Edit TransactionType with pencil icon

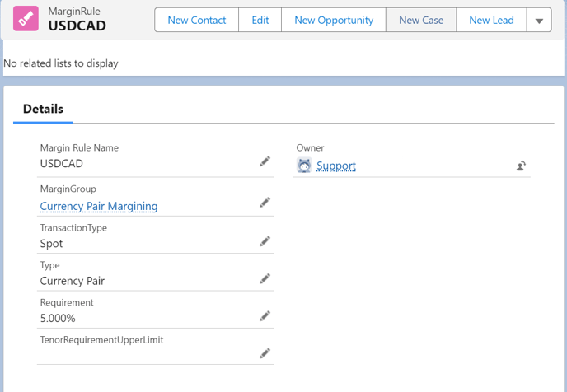265,241
